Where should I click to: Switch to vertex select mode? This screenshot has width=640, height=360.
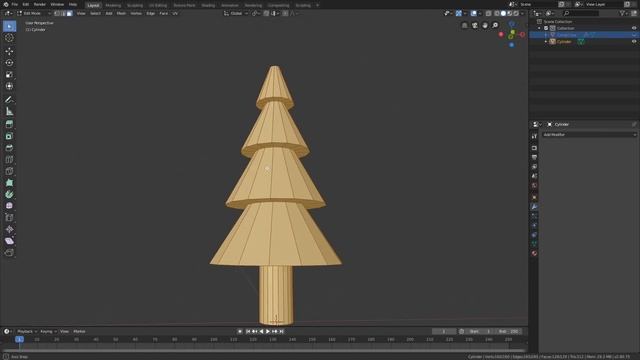[x=57, y=13]
